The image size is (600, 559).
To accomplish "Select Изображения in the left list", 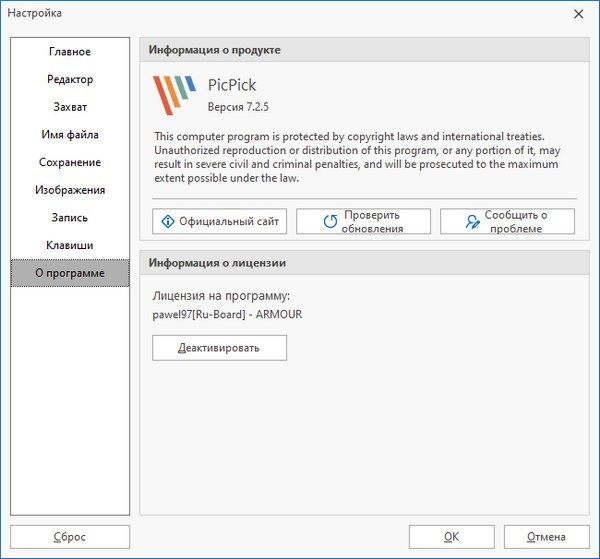I will pos(70,190).
